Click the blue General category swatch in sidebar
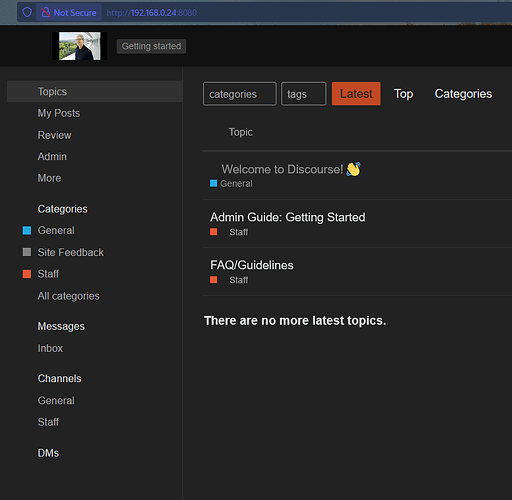512x500 pixels. [27, 230]
